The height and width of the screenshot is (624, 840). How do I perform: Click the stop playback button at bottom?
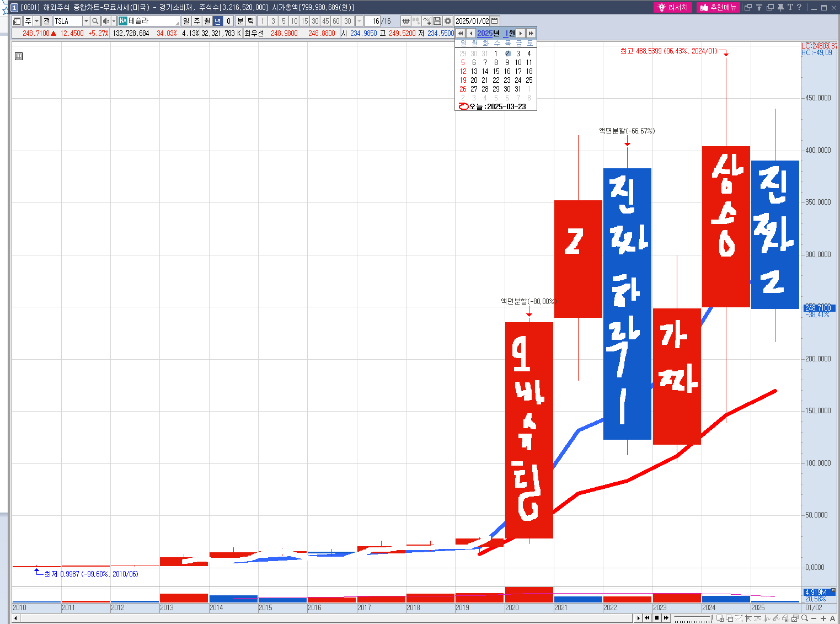pos(657,618)
